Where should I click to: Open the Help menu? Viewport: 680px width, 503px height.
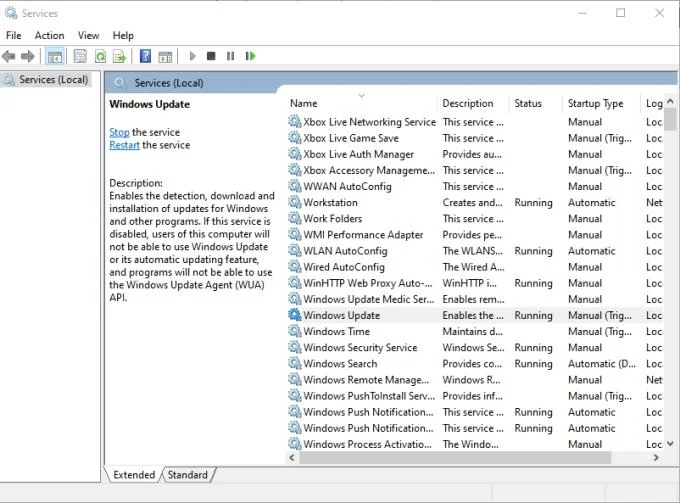(123, 36)
